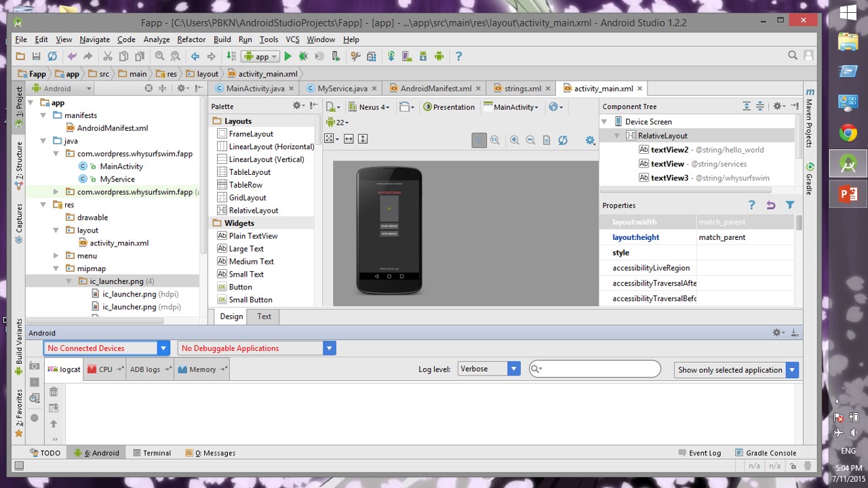
Task: Run the app with the green play button
Action: 288,56
